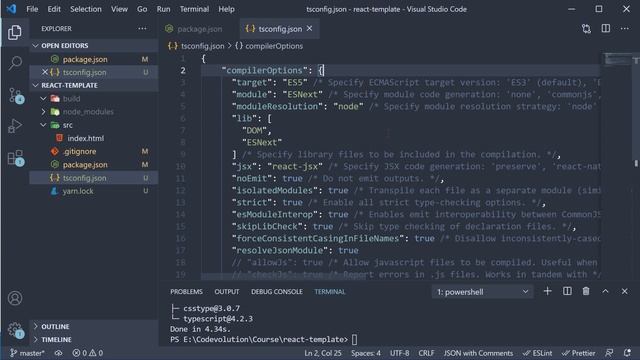Change indentation via Spaces: 4
The width and height of the screenshot is (640, 360).
pos(366,353)
